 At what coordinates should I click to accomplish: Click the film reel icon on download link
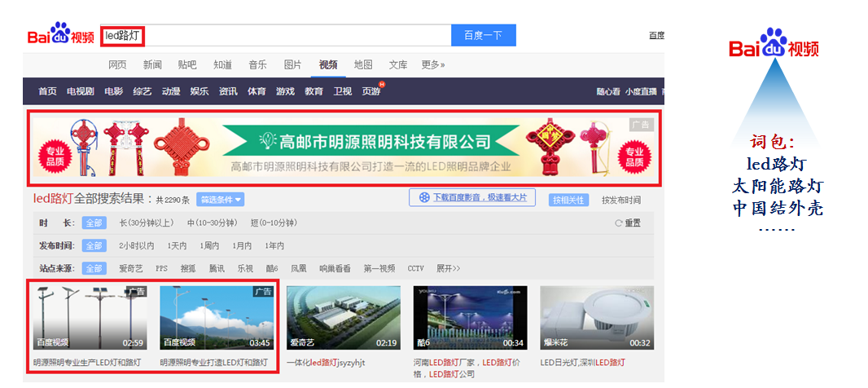click(x=424, y=197)
